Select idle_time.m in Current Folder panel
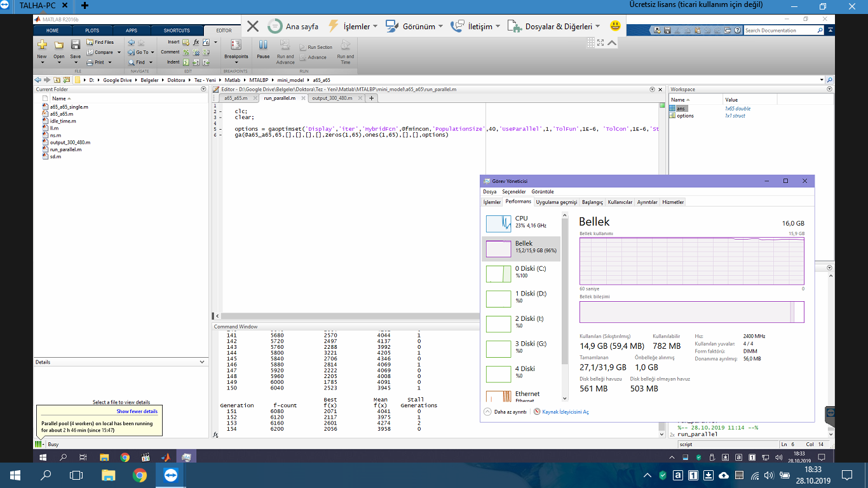The height and width of the screenshot is (488, 868). point(58,121)
